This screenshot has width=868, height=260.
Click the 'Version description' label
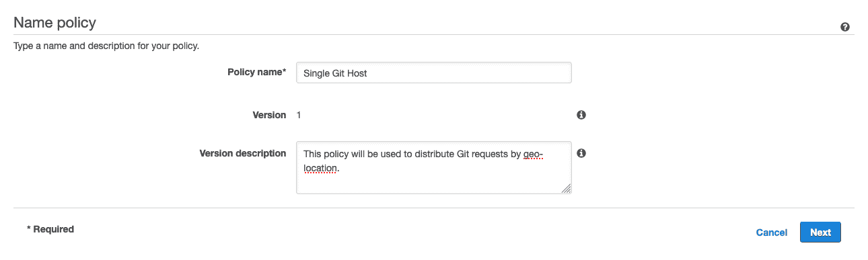tap(243, 153)
